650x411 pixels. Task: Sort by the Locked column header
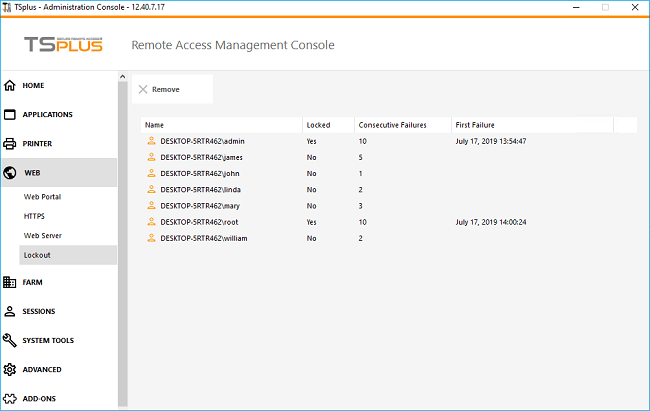(x=328, y=125)
